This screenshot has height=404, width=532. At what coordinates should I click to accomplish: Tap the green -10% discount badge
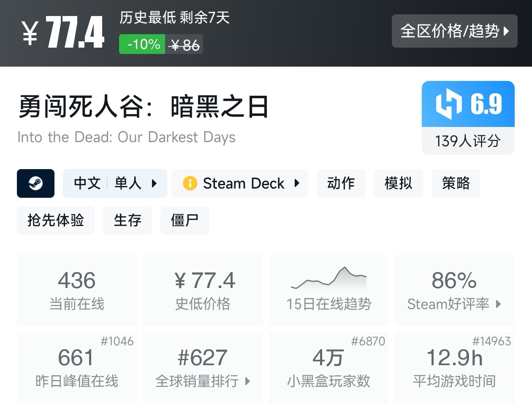tap(142, 44)
